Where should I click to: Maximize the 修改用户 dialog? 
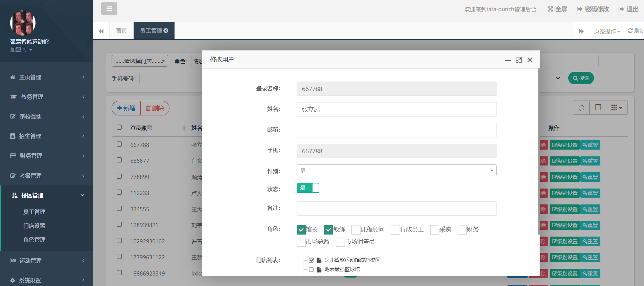click(x=519, y=60)
